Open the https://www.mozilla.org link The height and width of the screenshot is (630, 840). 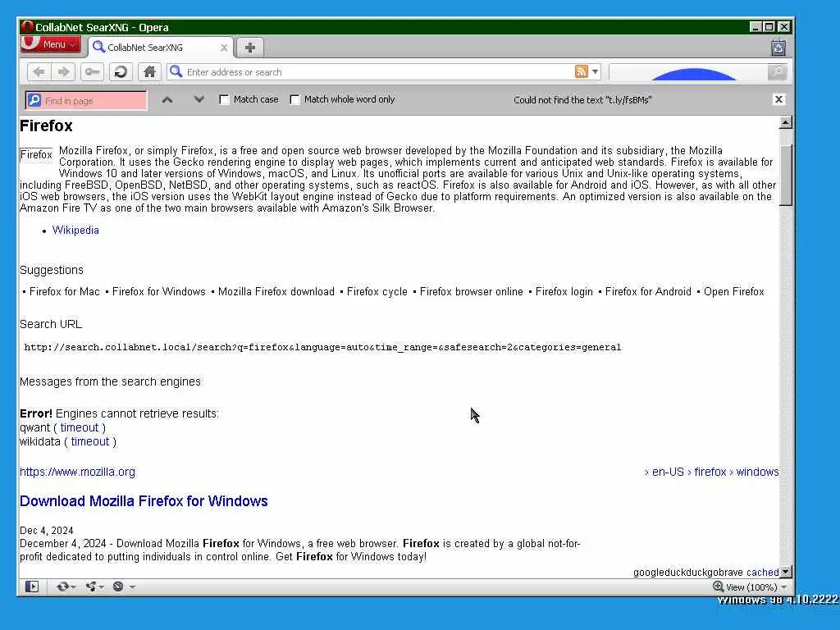[78, 472]
